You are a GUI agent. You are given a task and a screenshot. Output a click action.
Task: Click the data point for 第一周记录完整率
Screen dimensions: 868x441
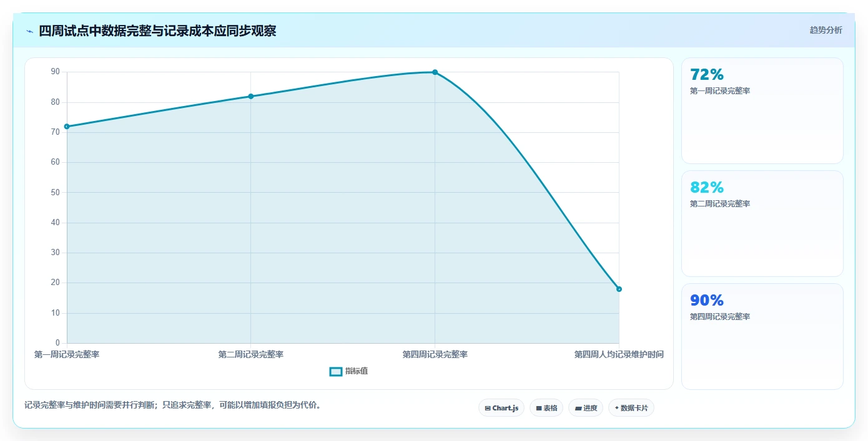point(67,127)
